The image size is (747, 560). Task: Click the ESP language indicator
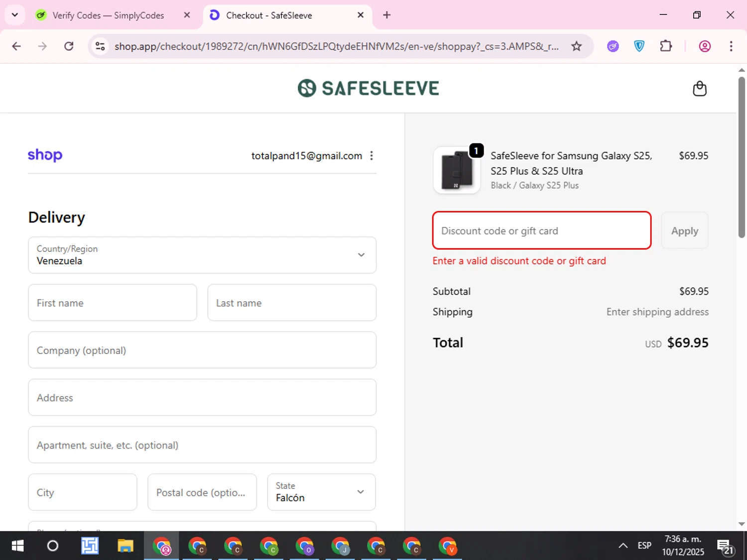pyautogui.click(x=644, y=546)
